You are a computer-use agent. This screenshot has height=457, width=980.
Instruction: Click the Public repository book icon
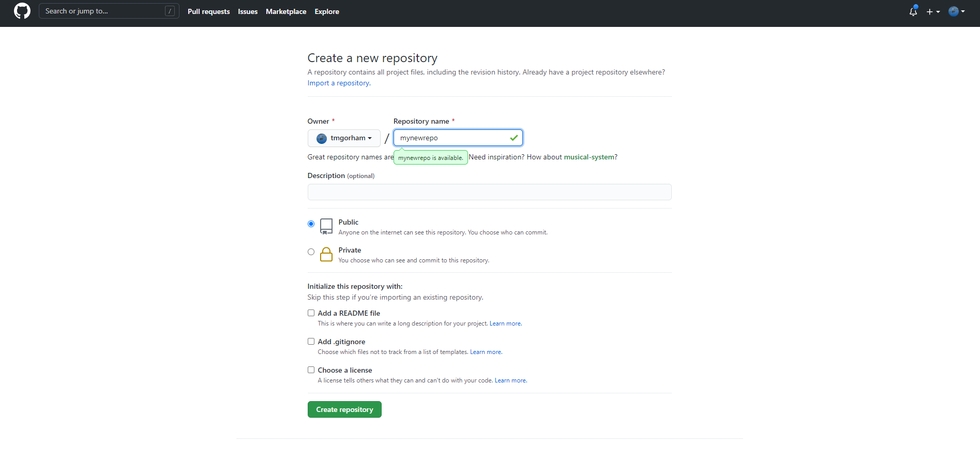(326, 226)
